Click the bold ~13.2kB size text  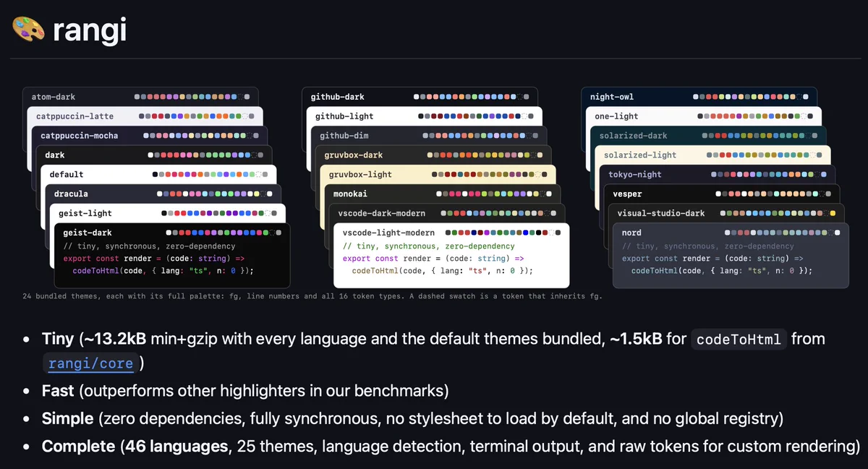(114, 339)
